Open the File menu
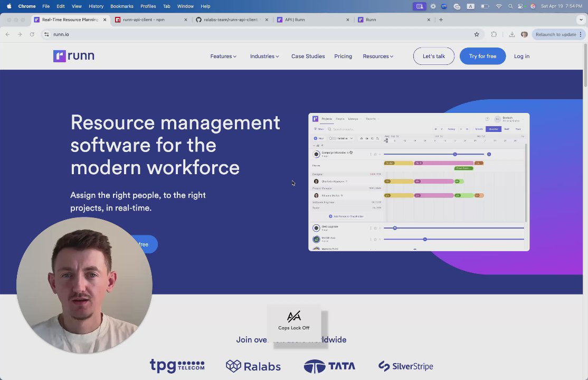The height and width of the screenshot is (380, 588). (x=46, y=6)
